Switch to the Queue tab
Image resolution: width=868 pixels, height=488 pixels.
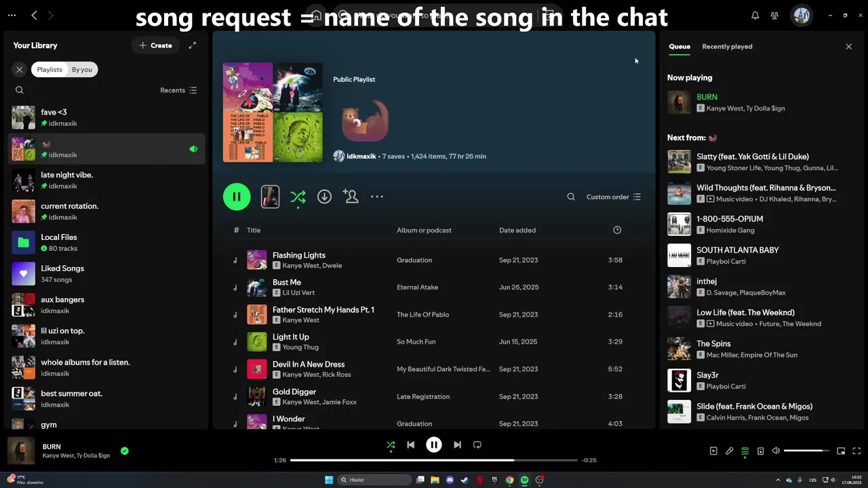(x=679, y=47)
